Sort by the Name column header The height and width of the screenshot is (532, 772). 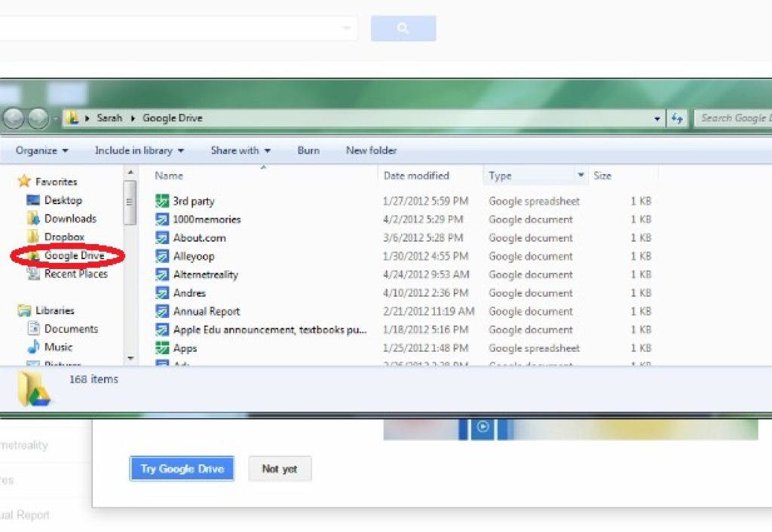coord(169,176)
